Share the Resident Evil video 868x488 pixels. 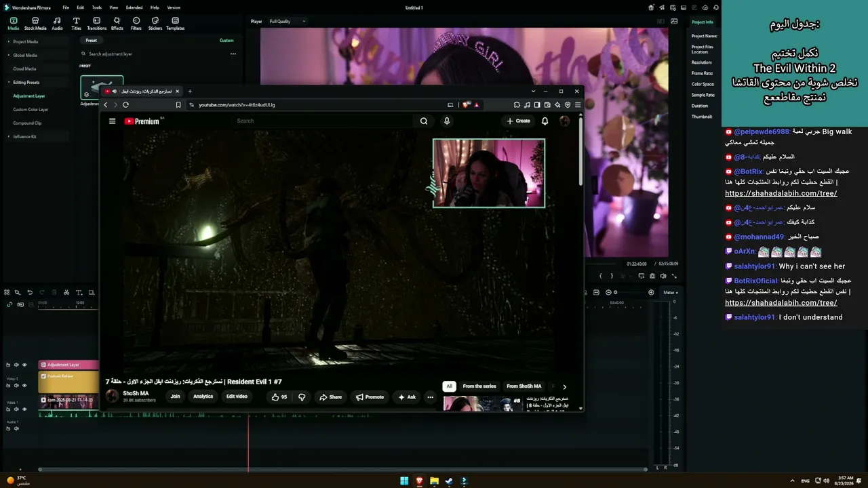coord(331,397)
